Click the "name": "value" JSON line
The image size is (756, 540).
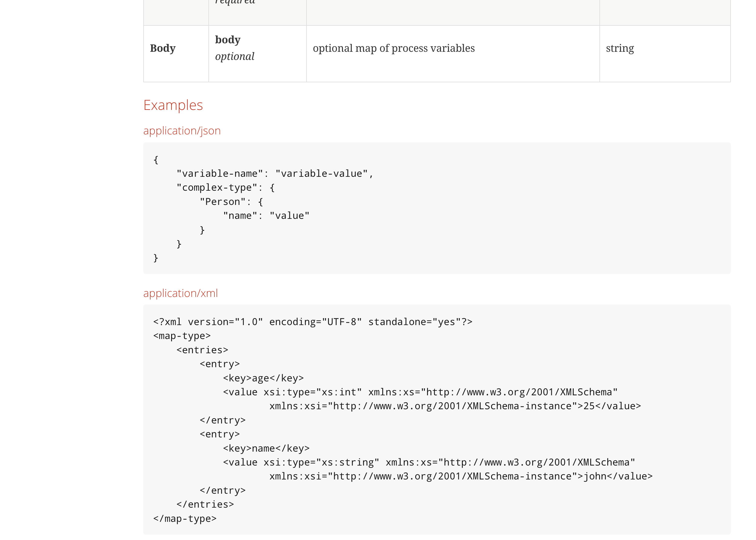(x=266, y=216)
